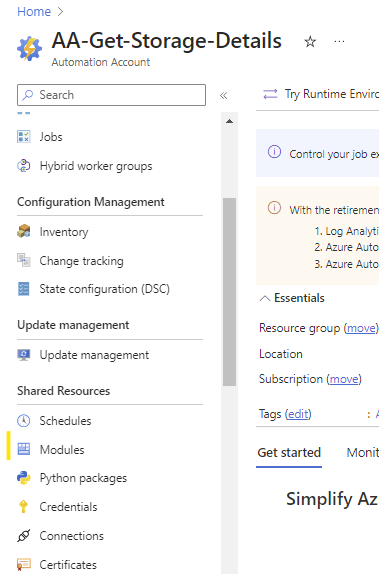The height and width of the screenshot is (574, 379).
Task: Click the Connections plug icon
Action: pyautogui.click(x=24, y=536)
